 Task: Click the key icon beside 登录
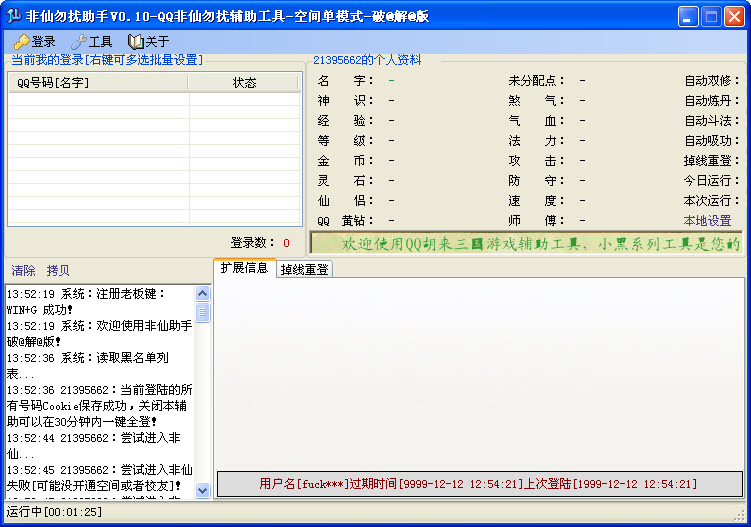tap(21, 42)
